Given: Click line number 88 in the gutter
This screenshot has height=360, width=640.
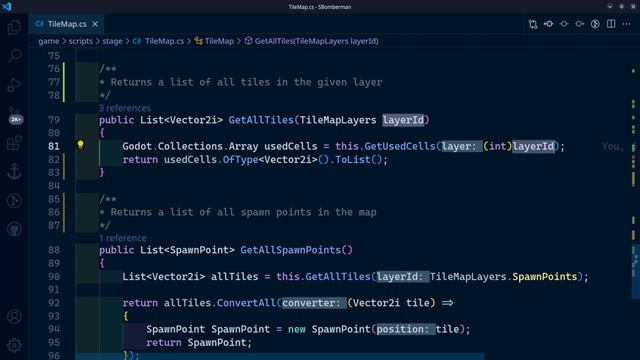Looking at the screenshot, I should [x=54, y=250].
